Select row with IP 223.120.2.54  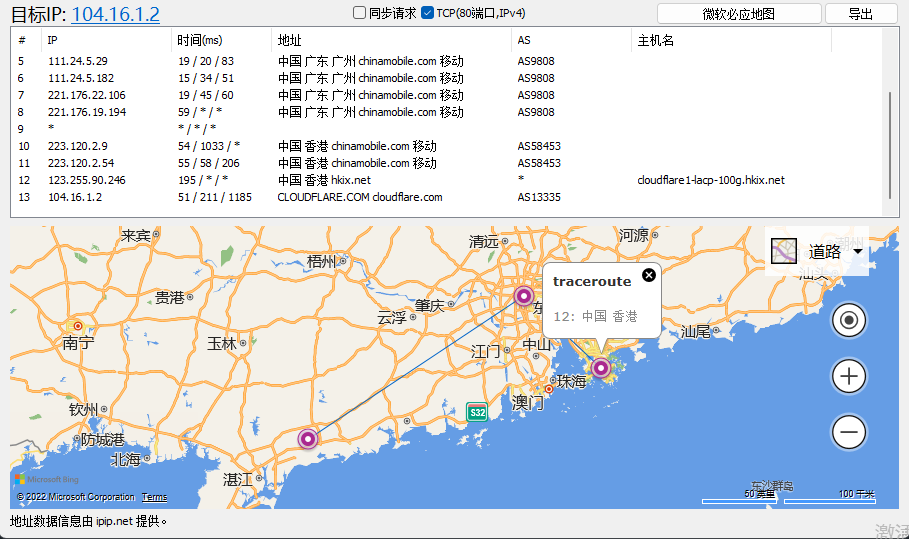pyautogui.click(x=446, y=163)
